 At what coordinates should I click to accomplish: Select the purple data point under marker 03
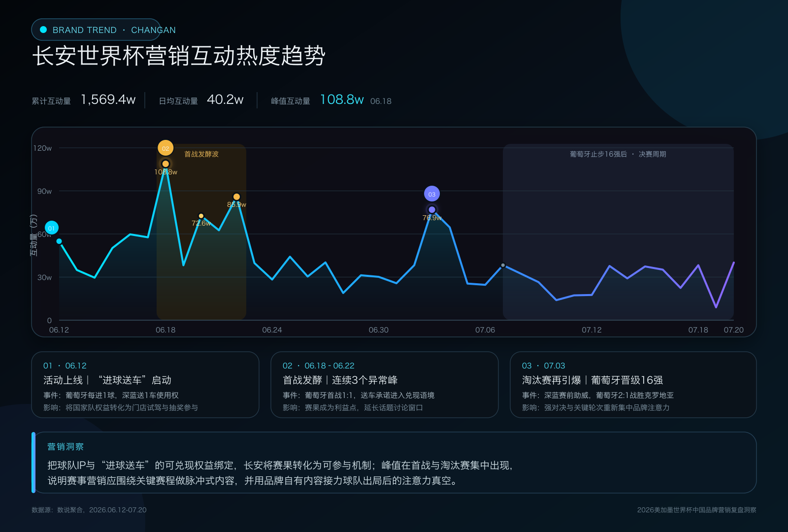(432, 210)
